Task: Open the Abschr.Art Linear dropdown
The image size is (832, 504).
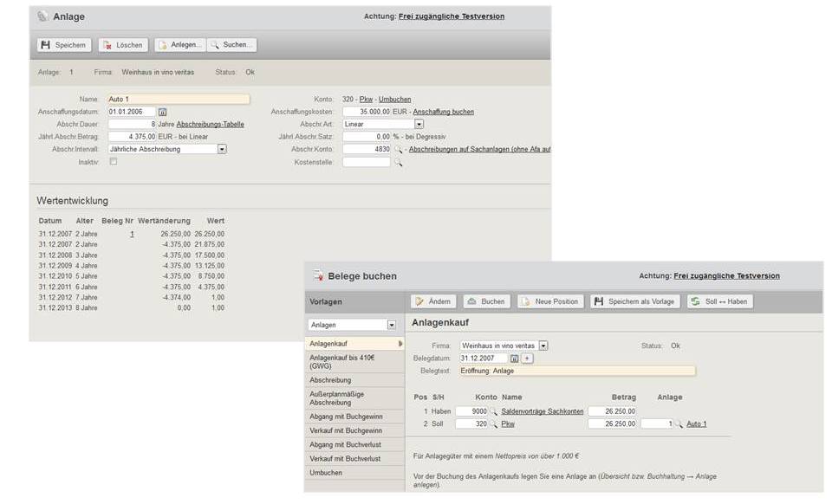Action: pos(419,124)
